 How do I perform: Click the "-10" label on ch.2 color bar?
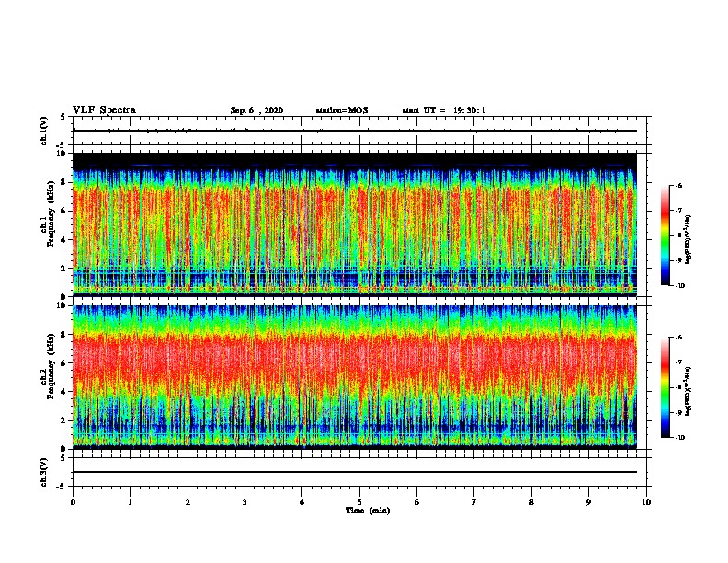pos(679,438)
